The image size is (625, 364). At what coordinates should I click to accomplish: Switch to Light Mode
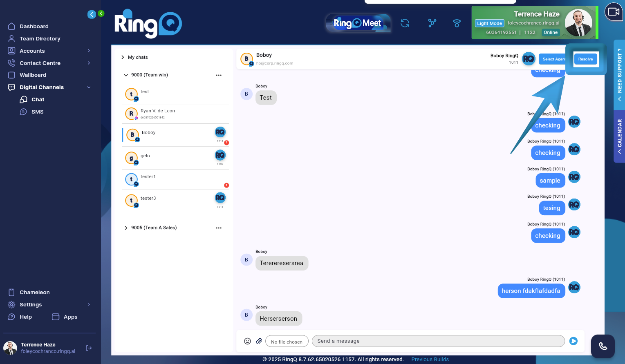(489, 23)
